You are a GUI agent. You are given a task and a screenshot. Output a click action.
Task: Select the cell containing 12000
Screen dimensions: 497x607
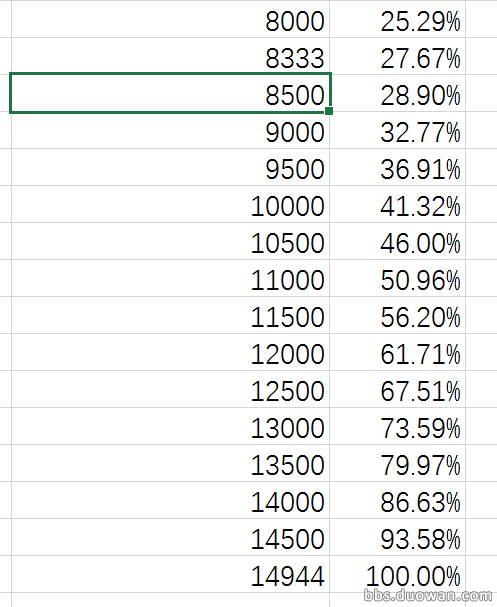pos(170,352)
